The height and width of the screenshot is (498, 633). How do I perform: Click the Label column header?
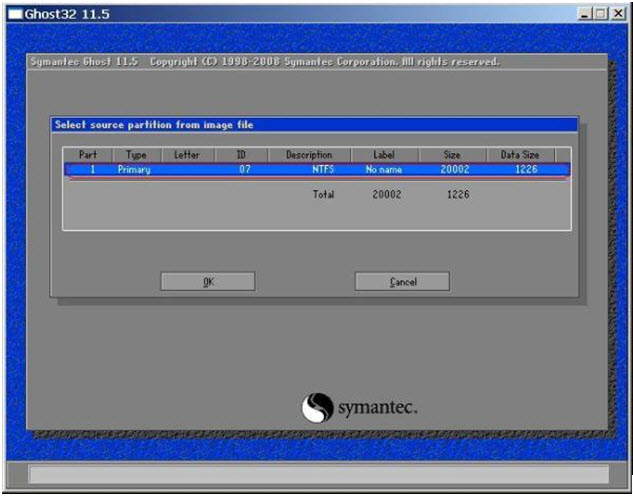click(384, 155)
